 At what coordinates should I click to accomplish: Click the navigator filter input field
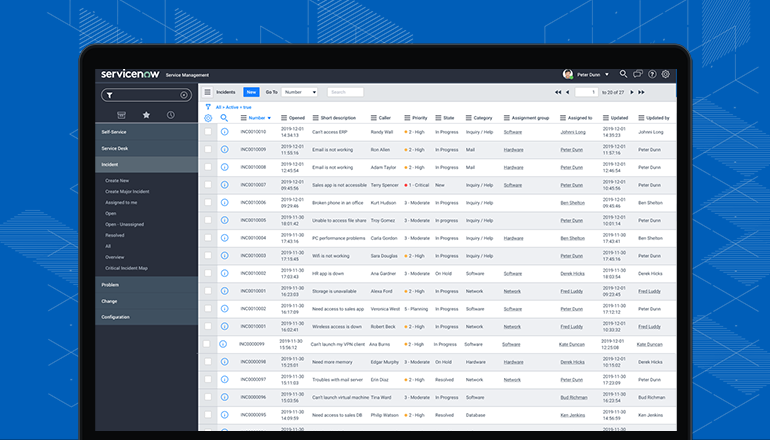(146, 95)
